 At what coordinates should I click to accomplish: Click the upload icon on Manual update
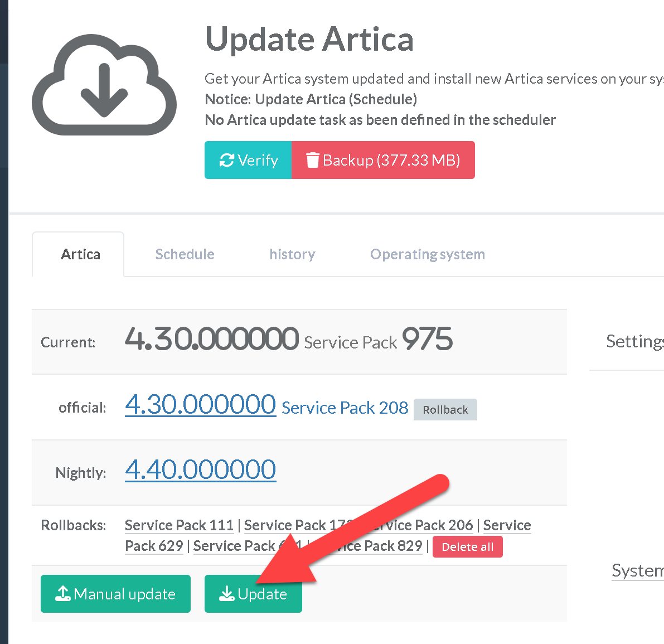point(62,594)
